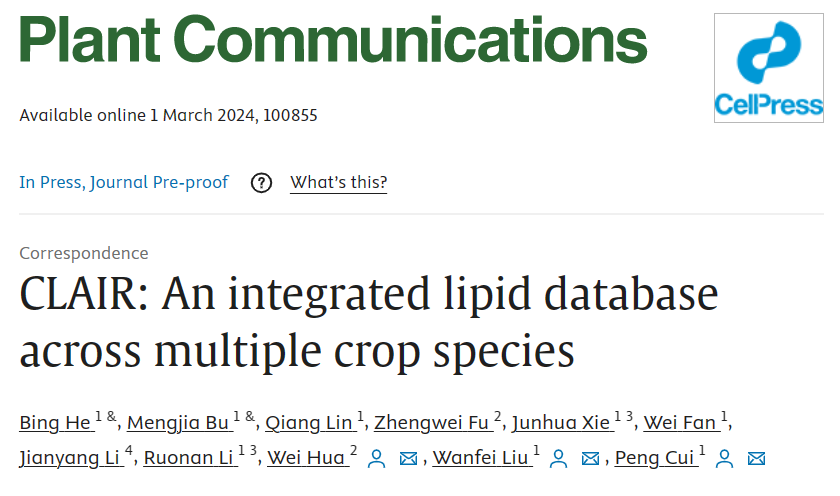Open Peng Cui's author profile icon
Screen dimensions: 840x496
[x=725, y=459]
